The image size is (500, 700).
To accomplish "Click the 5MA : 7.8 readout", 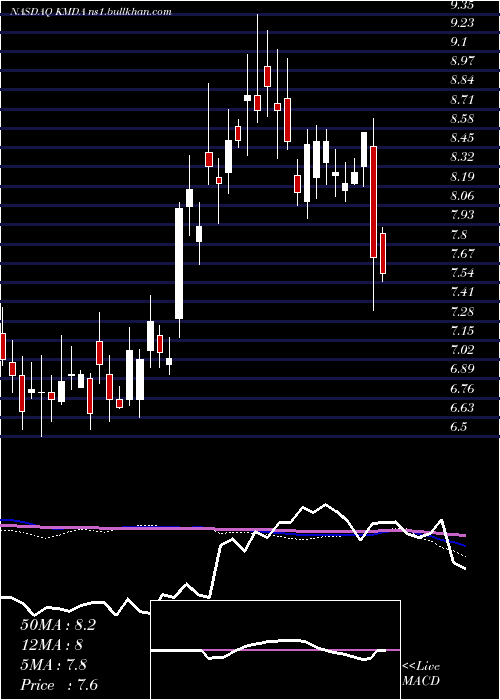I will [54, 665].
